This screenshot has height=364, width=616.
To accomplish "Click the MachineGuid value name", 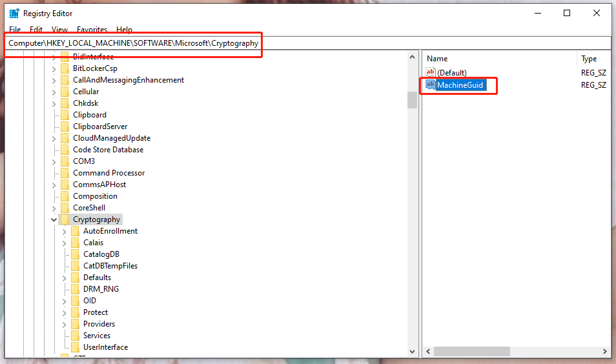I will 460,85.
